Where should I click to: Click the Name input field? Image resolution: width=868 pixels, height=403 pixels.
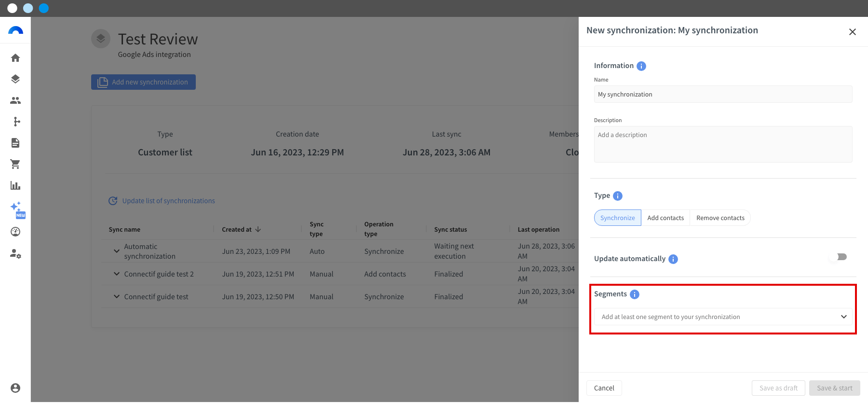click(723, 94)
